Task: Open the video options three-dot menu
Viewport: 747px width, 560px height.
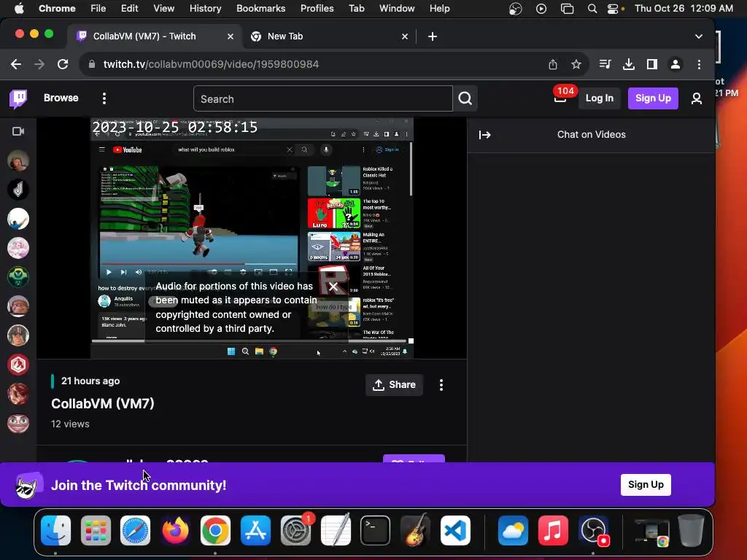Action: pos(441,385)
